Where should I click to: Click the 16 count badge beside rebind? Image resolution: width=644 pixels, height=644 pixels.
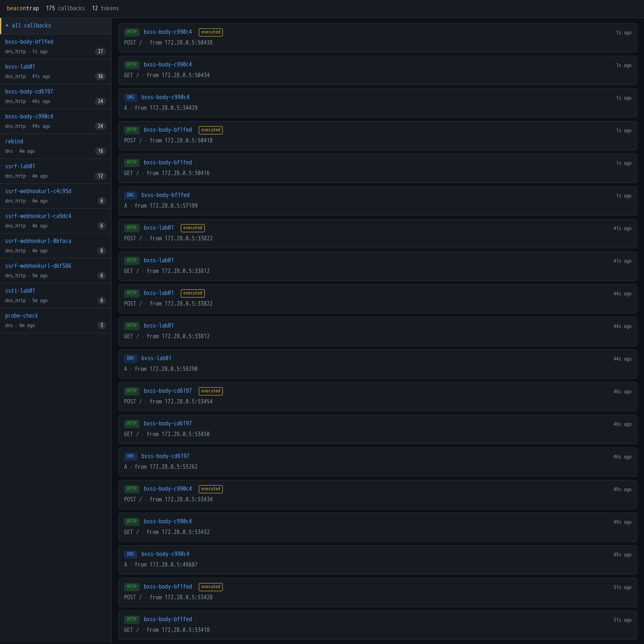tap(100, 151)
